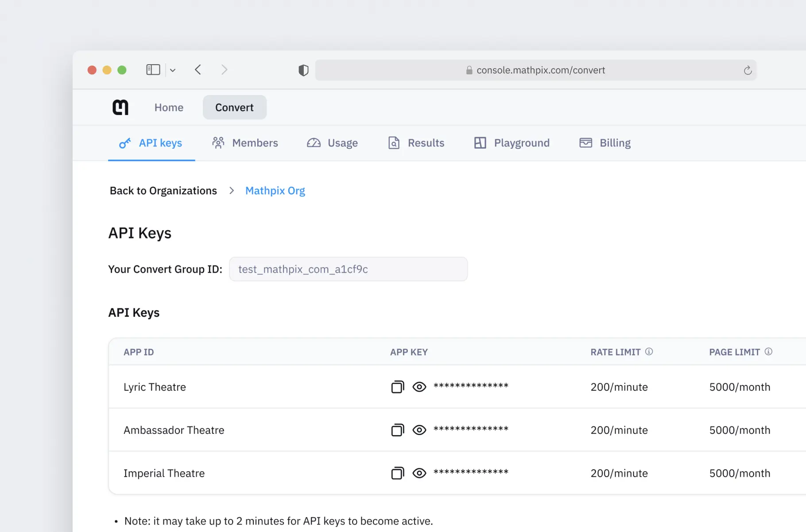This screenshot has height=532, width=806.
Task: Click the Ambassador Theatre 200/minute value
Action: 619,430
